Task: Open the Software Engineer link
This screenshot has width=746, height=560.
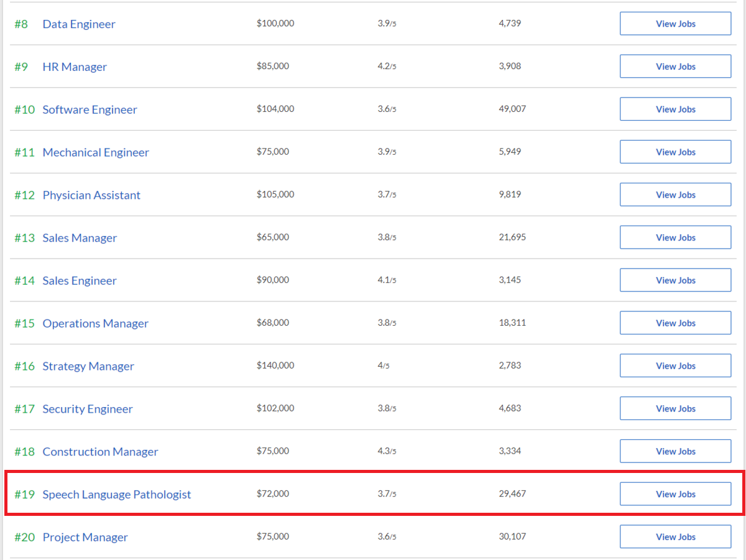Action: coord(90,110)
